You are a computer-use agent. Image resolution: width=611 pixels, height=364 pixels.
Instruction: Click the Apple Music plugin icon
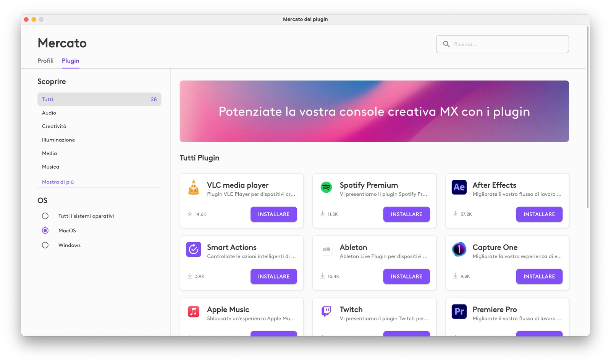click(194, 312)
